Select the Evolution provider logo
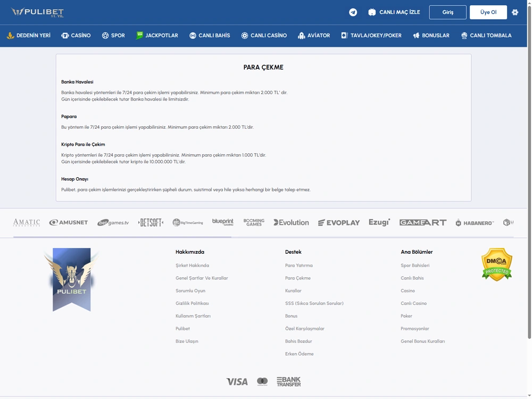The width and height of the screenshot is (532, 399). [291, 222]
